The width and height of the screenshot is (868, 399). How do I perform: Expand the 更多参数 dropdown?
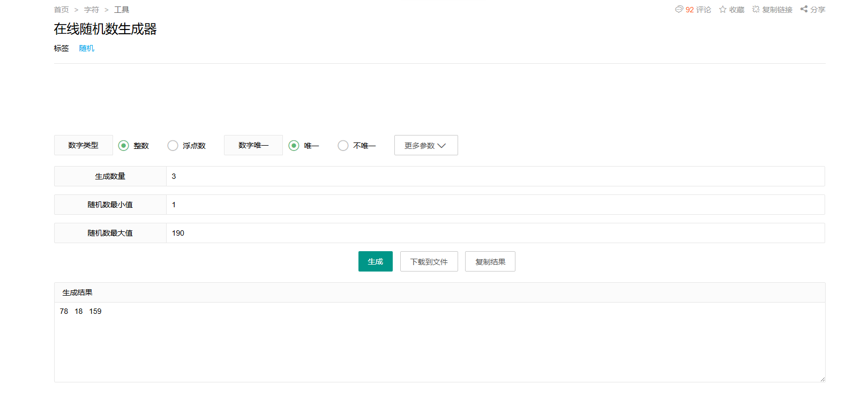[x=426, y=145]
